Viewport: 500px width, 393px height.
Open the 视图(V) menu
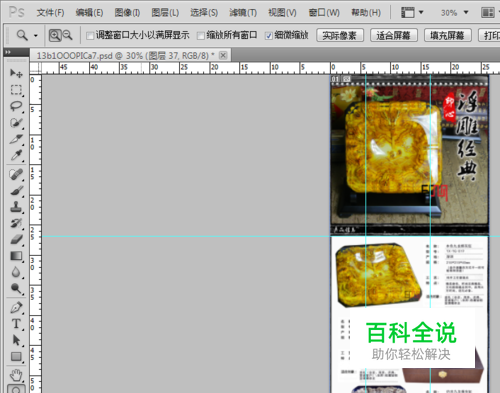click(x=282, y=13)
